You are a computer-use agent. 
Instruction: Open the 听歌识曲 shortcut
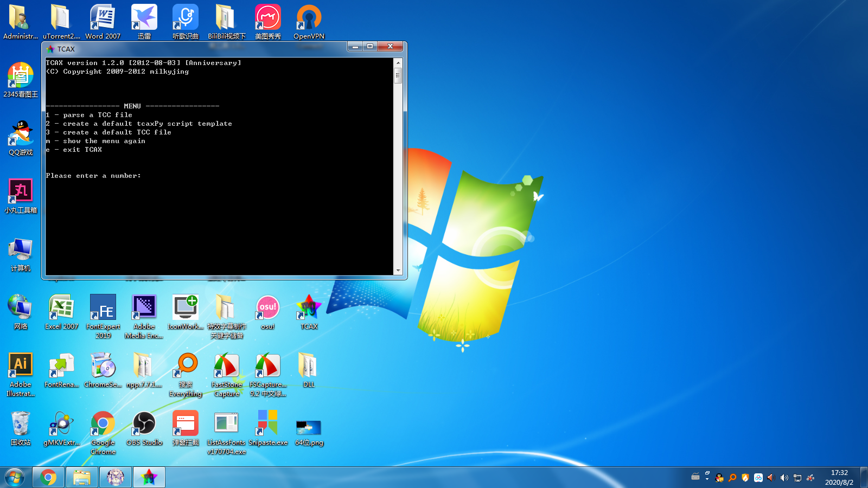tap(185, 22)
